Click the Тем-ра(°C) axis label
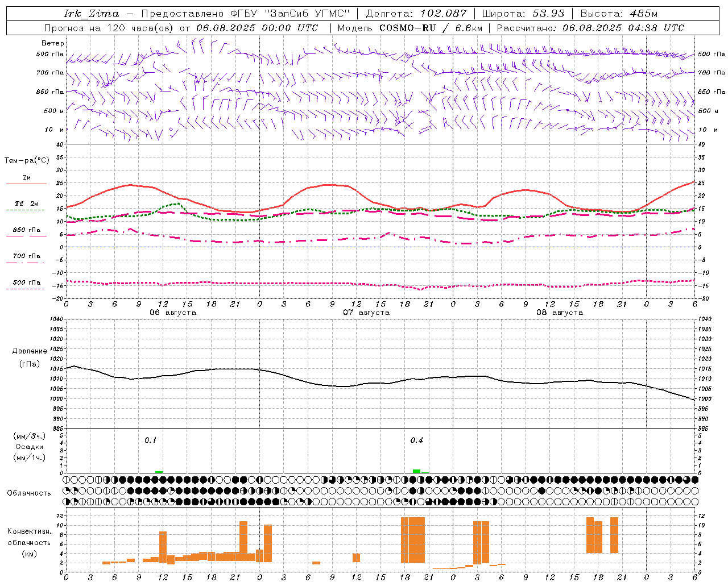This screenshot has height=582, width=728. click(x=27, y=161)
